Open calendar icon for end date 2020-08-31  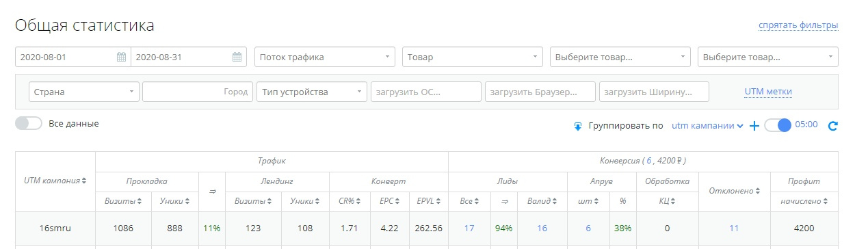pyautogui.click(x=237, y=57)
